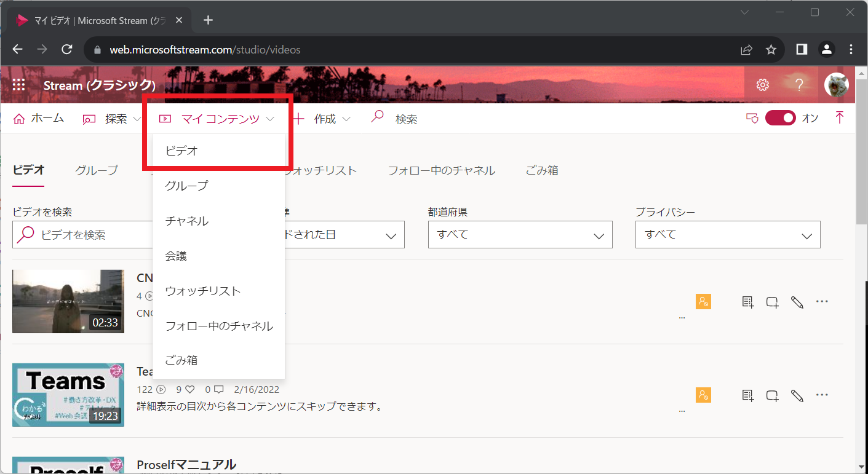The height and width of the screenshot is (474, 868).
Task: Click the permissions icon on the 02:33 video row
Action: (x=703, y=301)
